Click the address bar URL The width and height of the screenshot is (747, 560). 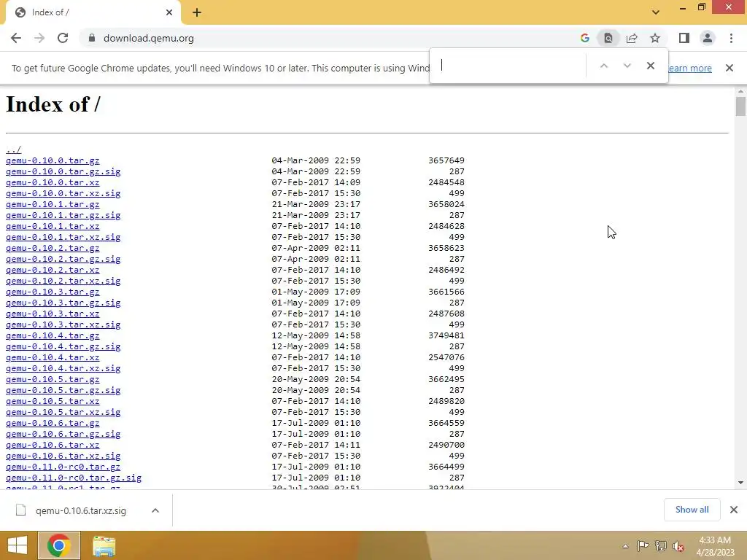tap(149, 38)
